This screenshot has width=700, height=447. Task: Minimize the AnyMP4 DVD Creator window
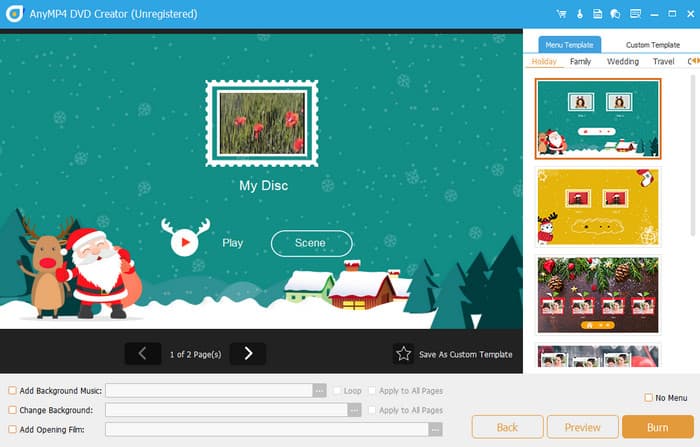654,14
